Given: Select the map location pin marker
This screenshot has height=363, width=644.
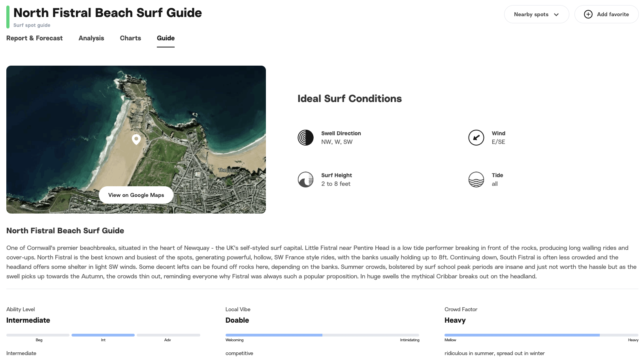Looking at the screenshot, I should [136, 139].
